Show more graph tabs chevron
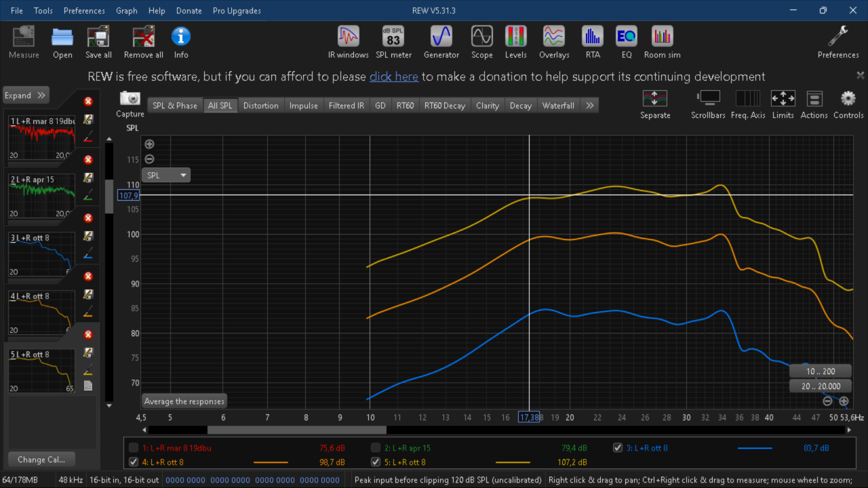 coord(590,105)
